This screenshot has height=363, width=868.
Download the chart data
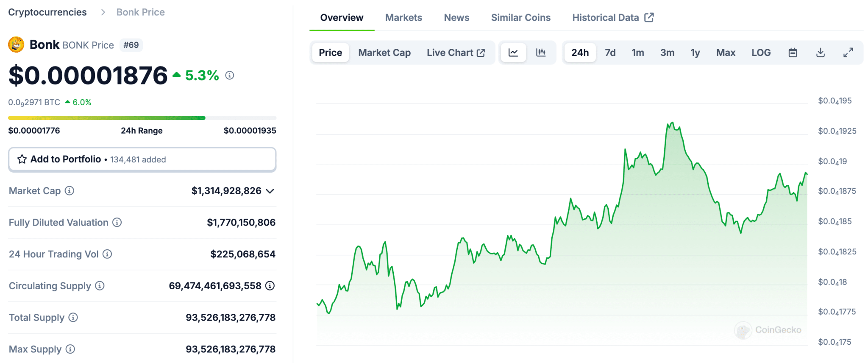click(821, 53)
